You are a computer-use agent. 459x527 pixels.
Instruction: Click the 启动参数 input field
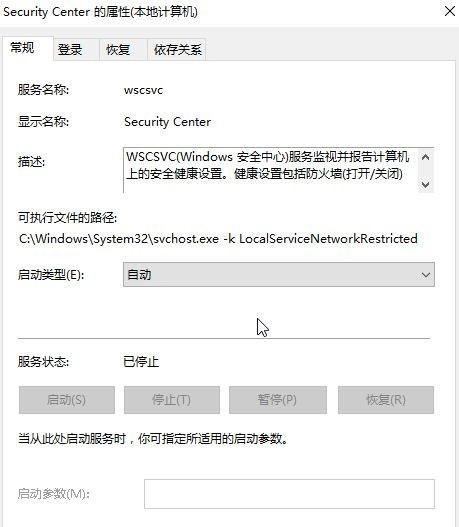click(x=289, y=494)
